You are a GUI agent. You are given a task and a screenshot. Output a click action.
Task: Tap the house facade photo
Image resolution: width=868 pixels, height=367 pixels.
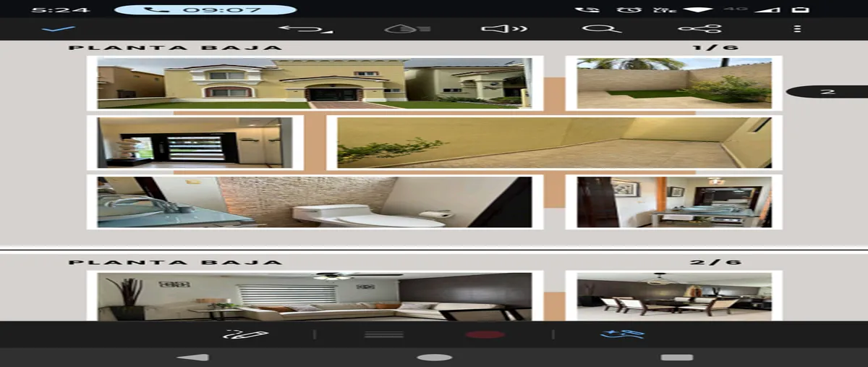[x=315, y=83]
